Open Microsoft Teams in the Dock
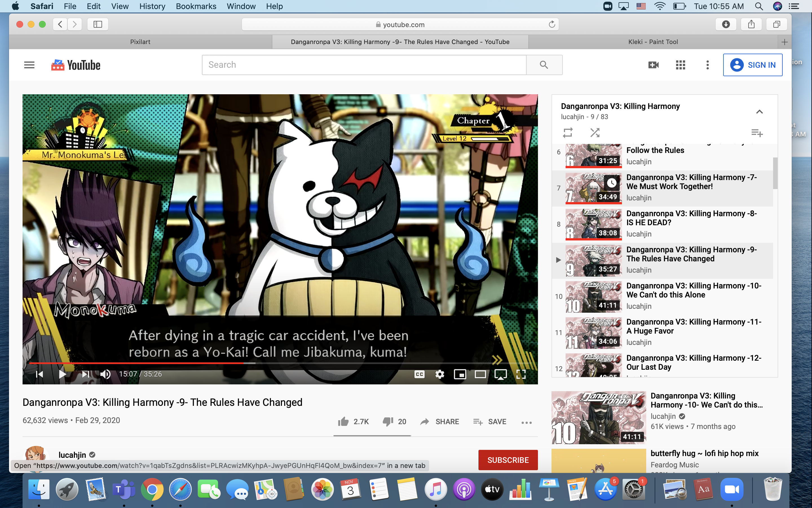The height and width of the screenshot is (508, 812). 124,489
